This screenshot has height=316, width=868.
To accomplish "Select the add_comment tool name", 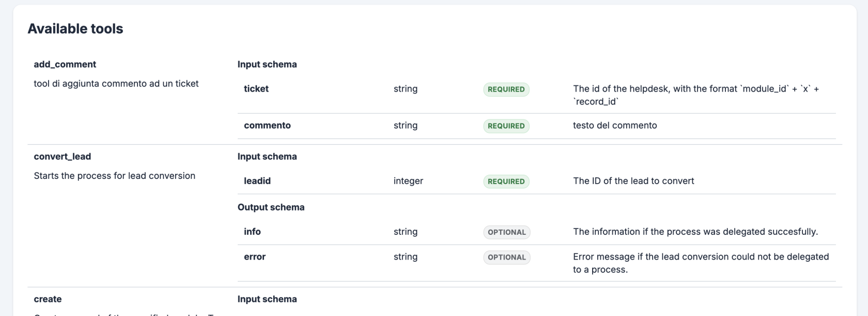I will (x=65, y=64).
